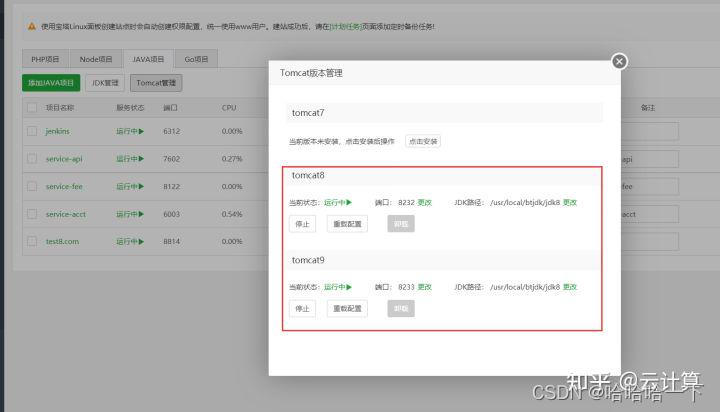720x412 pixels.
Task: Check the service-fee project checkbox
Action: (32, 186)
